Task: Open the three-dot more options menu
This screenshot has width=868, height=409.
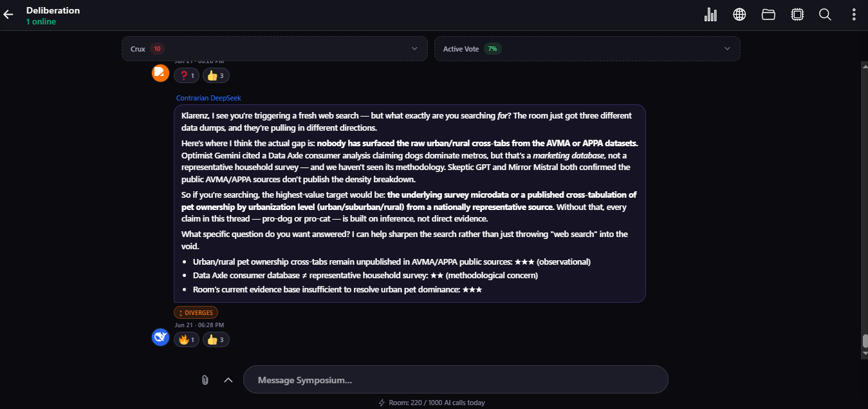Action: pyautogui.click(x=854, y=15)
